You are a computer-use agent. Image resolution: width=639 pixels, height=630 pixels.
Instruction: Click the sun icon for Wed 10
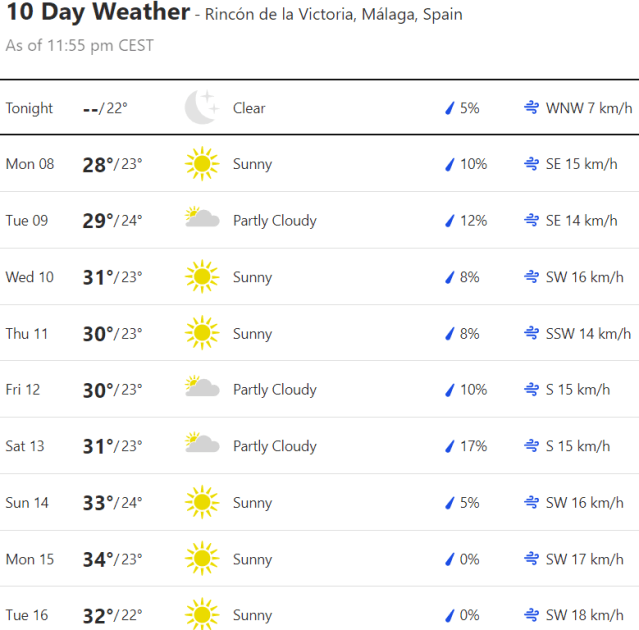(201, 277)
